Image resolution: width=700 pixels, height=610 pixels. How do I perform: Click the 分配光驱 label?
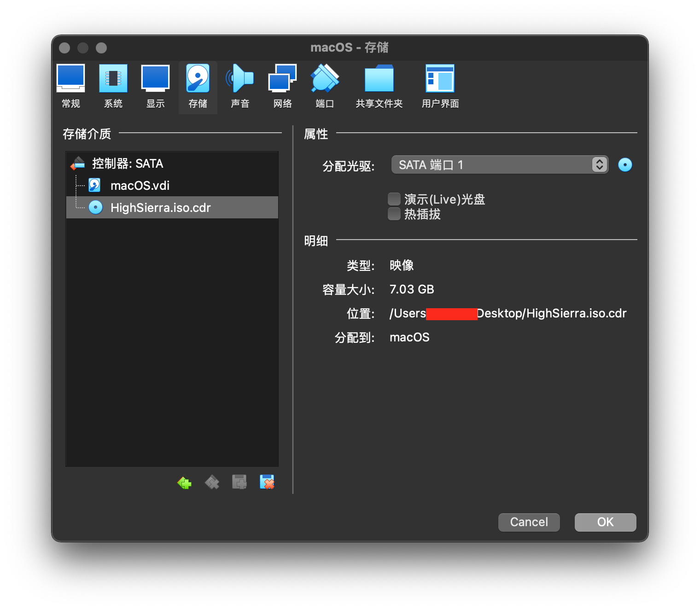[x=349, y=166]
